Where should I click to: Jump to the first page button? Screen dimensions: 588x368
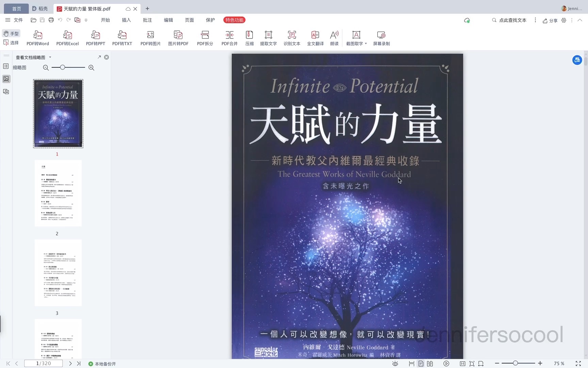coord(8,364)
